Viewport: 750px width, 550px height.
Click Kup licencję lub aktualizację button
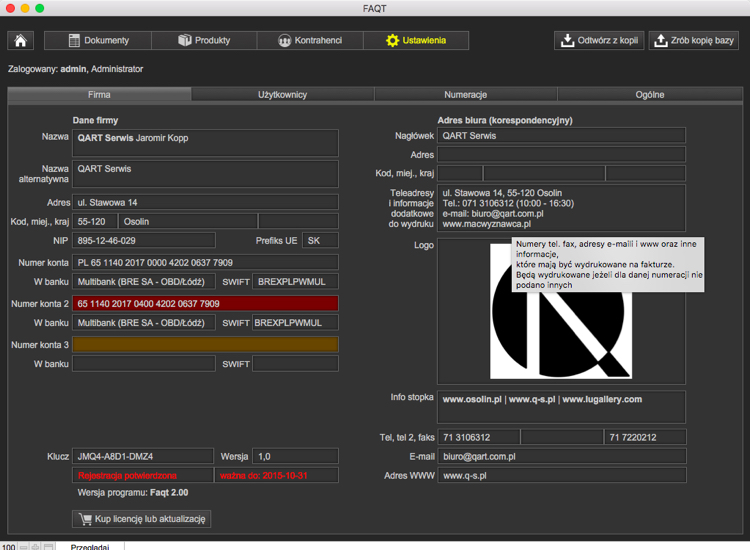click(x=142, y=519)
